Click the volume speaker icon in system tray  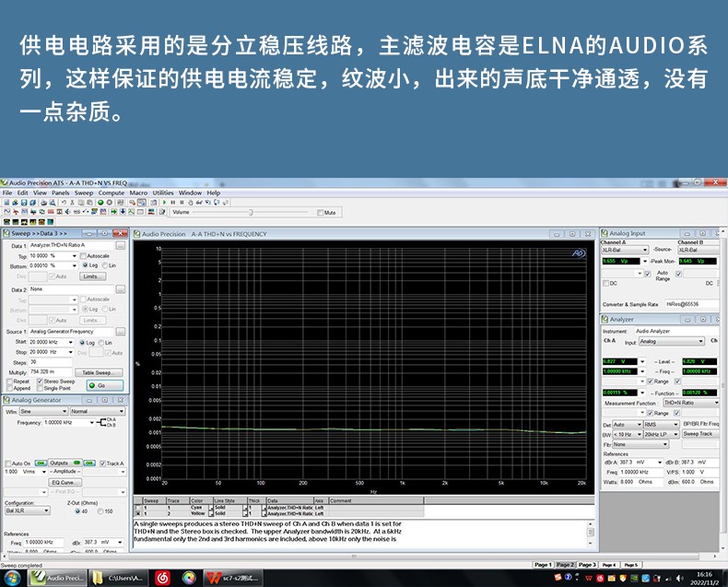(x=680, y=578)
